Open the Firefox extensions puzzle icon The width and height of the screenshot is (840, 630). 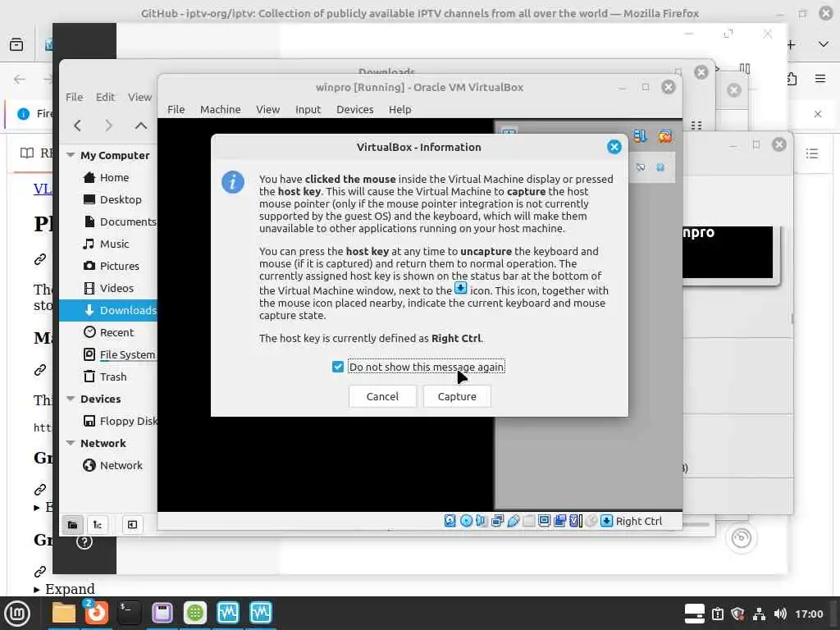(792, 79)
